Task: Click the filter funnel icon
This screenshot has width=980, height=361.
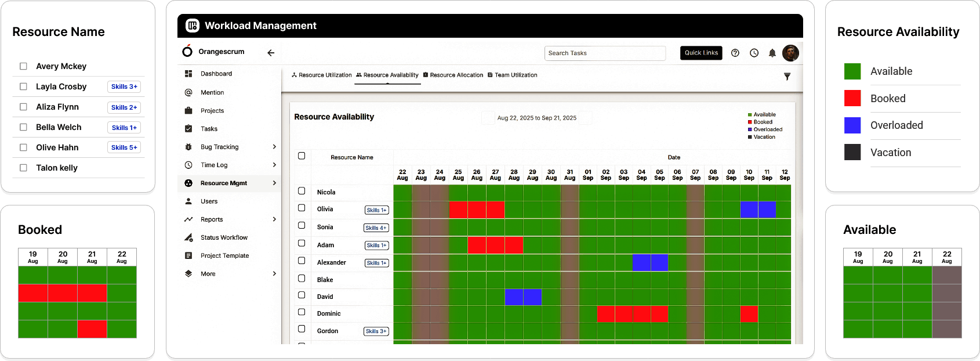Action: (x=787, y=77)
